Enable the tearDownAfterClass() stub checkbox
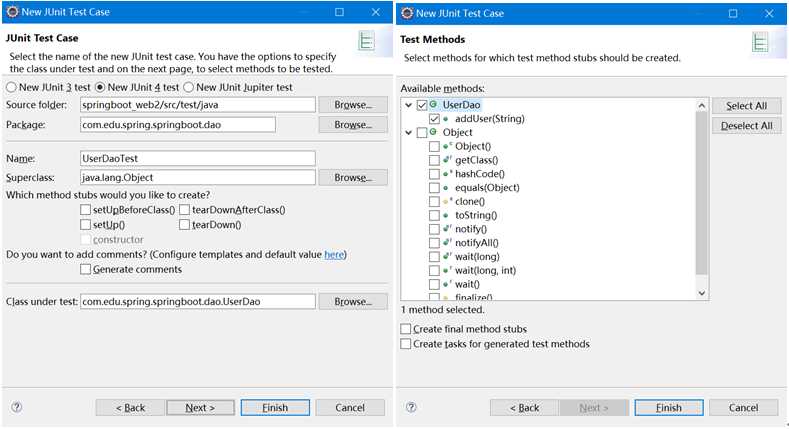This screenshot has width=789, height=429. click(185, 209)
